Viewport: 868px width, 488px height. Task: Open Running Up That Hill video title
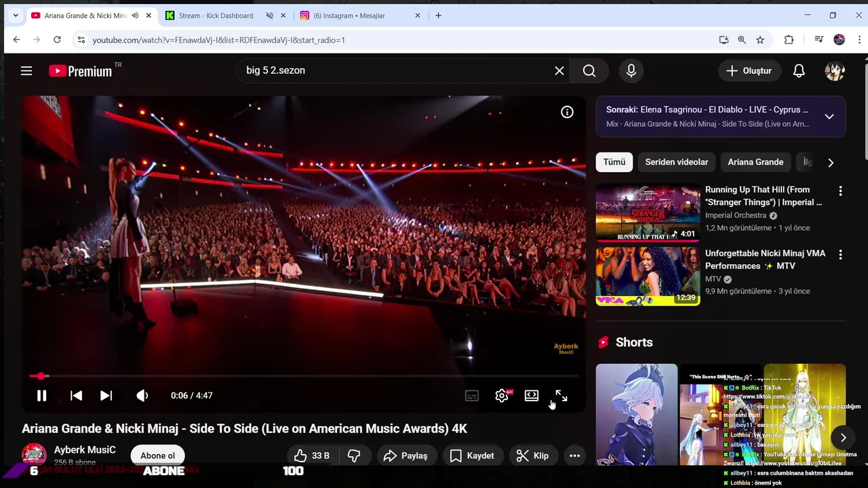(764, 196)
